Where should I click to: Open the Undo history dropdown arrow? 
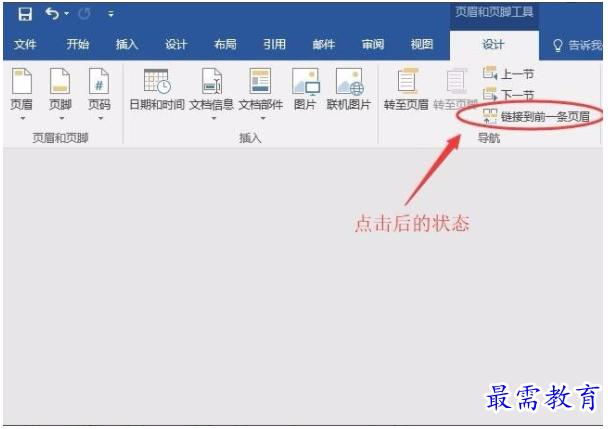(x=67, y=14)
